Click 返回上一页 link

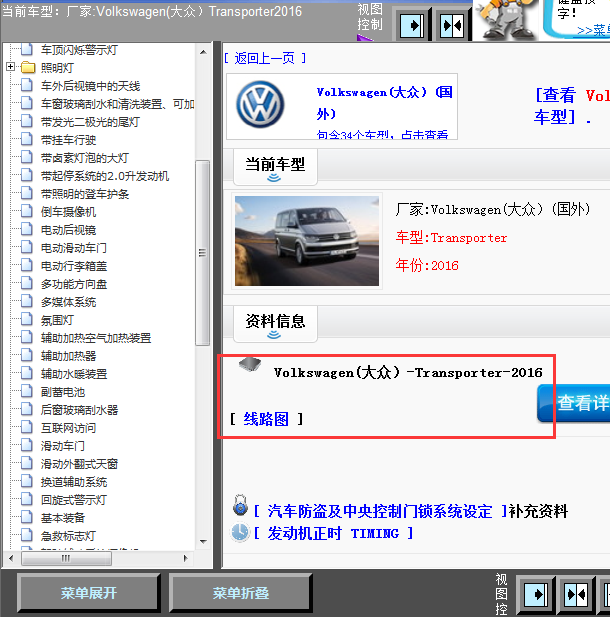(x=264, y=58)
